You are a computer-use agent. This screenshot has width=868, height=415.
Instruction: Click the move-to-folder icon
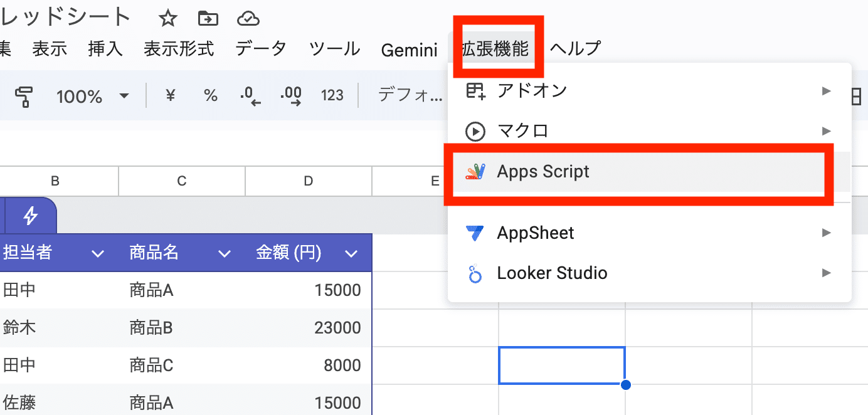click(208, 19)
